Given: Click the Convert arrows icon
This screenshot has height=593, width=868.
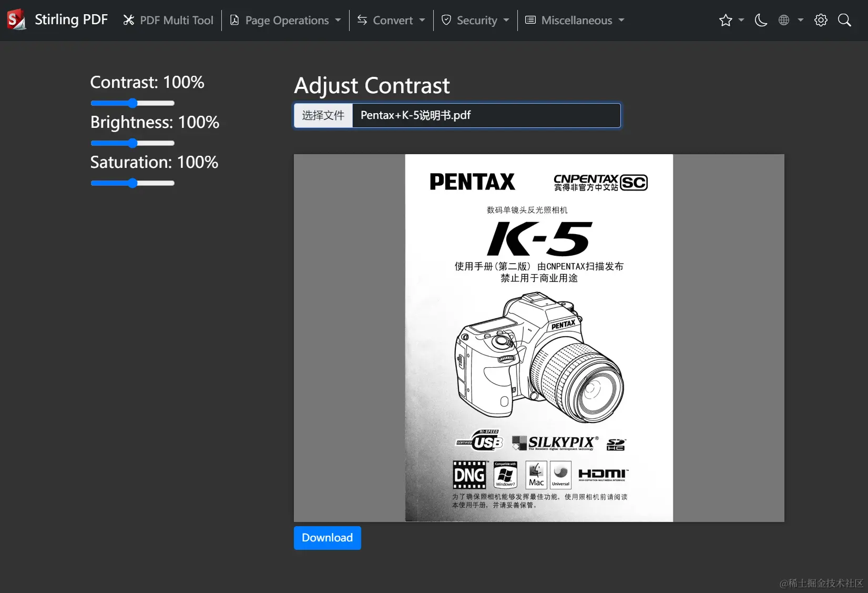Looking at the screenshot, I should click(x=362, y=20).
